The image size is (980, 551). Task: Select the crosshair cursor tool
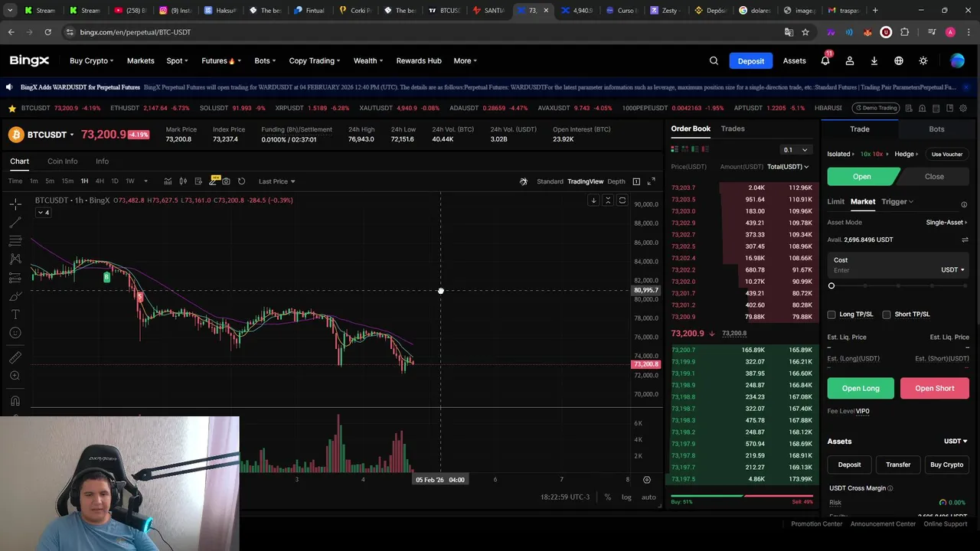point(15,204)
